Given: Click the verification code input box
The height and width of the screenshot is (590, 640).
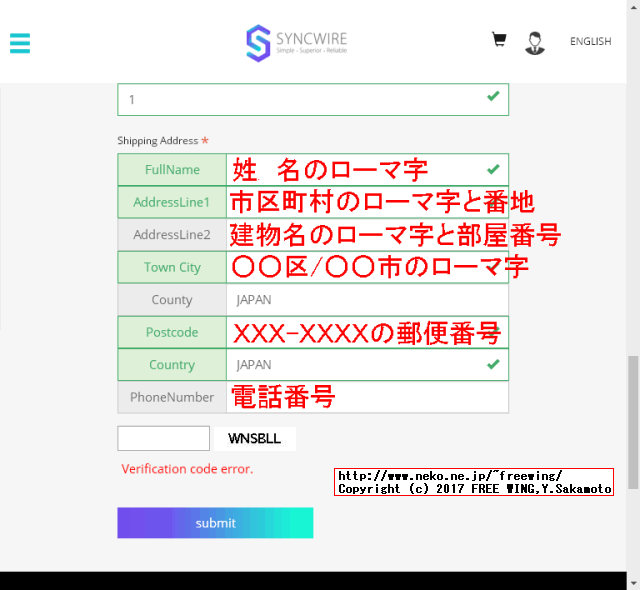Looking at the screenshot, I should (x=164, y=439).
